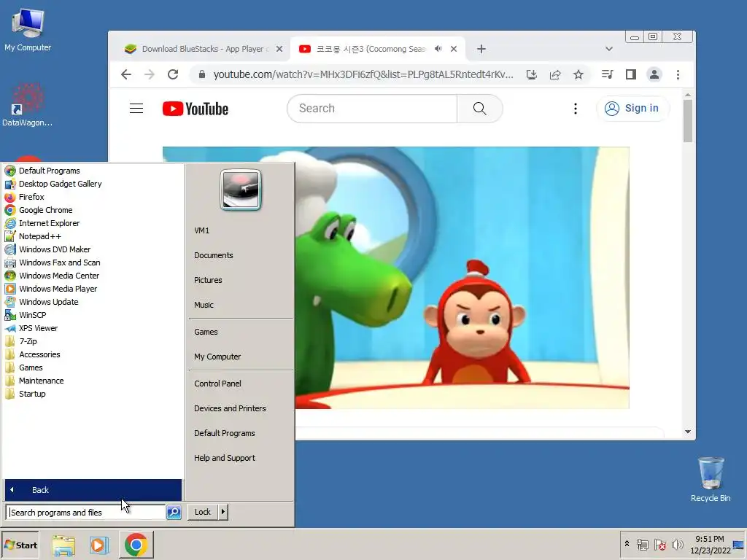Bookmark this page with the star icon
This screenshot has width=747, height=560.
578,74
